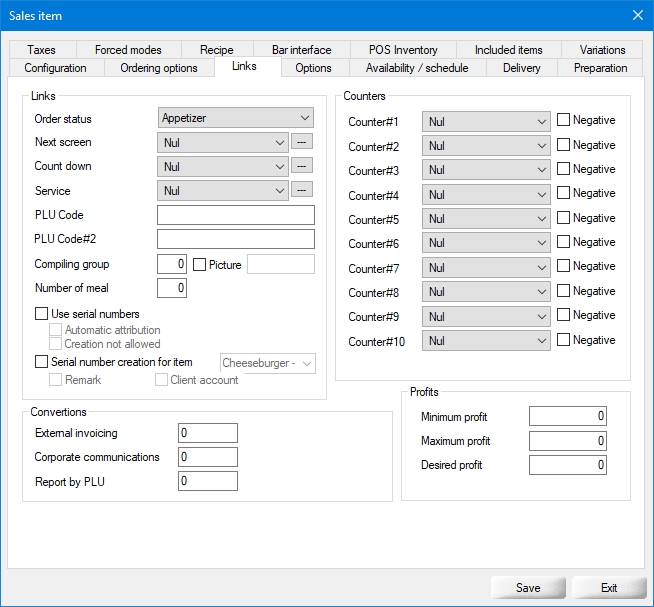Click the browse button beside Service

pyautogui.click(x=303, y=190)
